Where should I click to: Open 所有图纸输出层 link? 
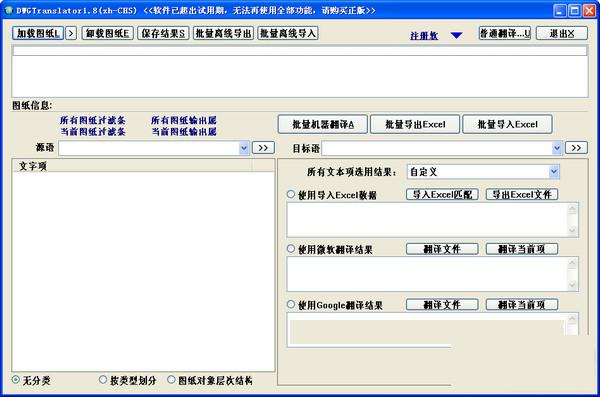(x=184, y=120)
